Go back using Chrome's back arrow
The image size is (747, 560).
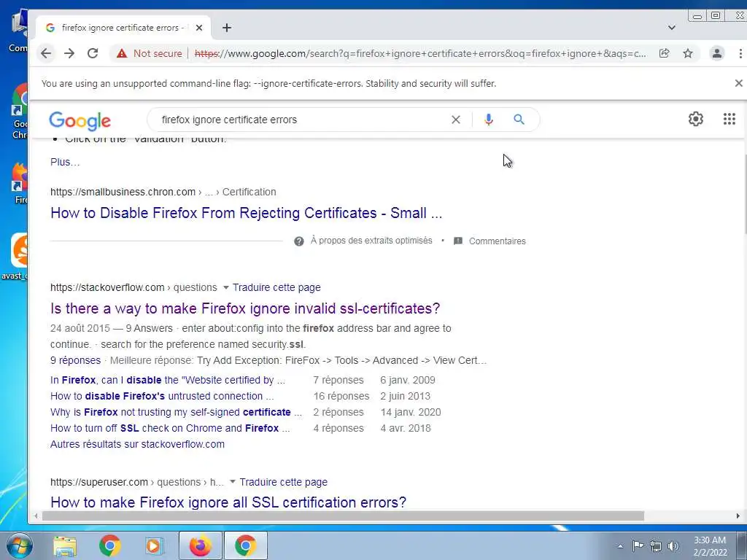[x=46, y=53]
